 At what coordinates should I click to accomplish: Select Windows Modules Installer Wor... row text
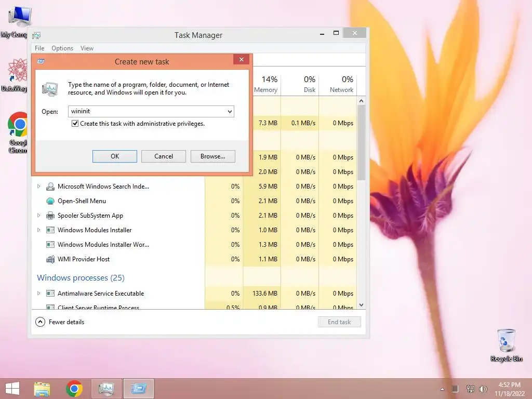103,245
